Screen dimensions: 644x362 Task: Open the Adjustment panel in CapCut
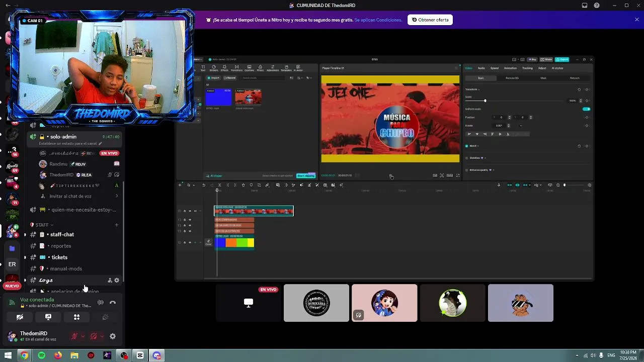(273, 68)
